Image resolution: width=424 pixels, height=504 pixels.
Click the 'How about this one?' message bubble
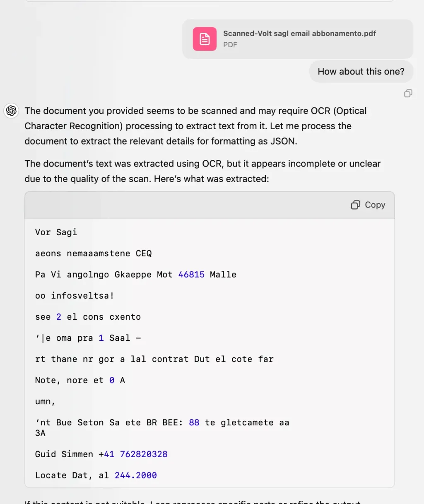361,71
